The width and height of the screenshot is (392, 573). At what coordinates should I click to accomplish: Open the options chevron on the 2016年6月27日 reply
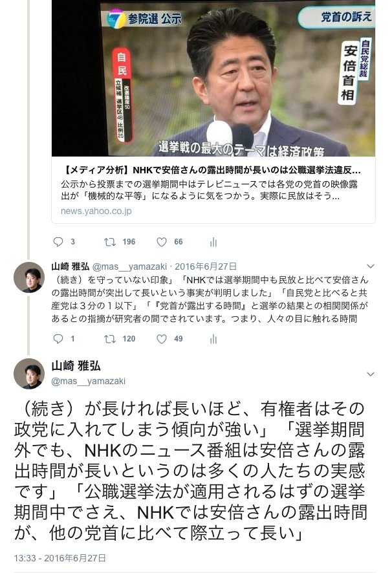tap(371, 266)
